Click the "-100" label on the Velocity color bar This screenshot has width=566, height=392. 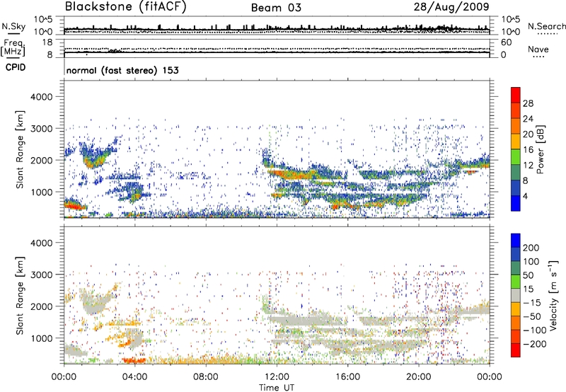pos(535,330)
